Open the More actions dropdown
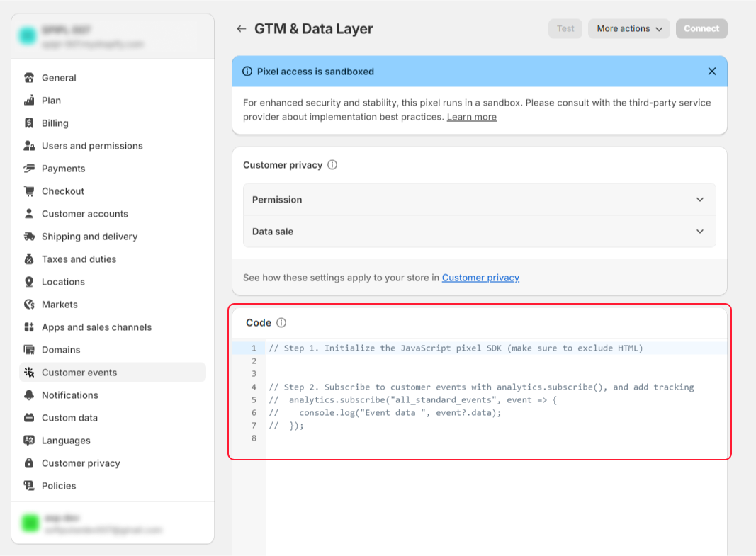 [x=628, y=28]
